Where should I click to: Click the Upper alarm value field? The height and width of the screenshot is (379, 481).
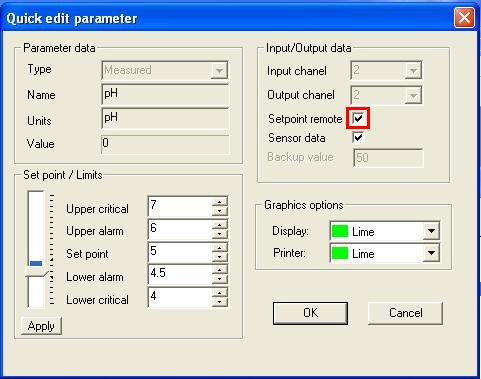[180, 229]
